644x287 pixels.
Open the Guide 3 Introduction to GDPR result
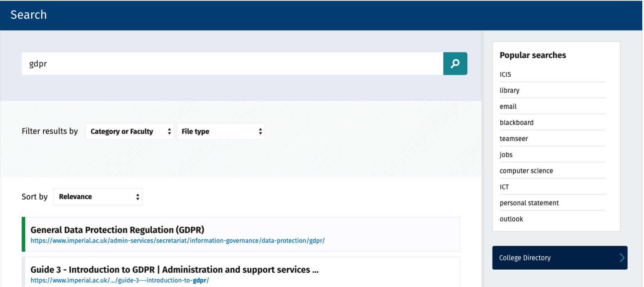point(174,269)
